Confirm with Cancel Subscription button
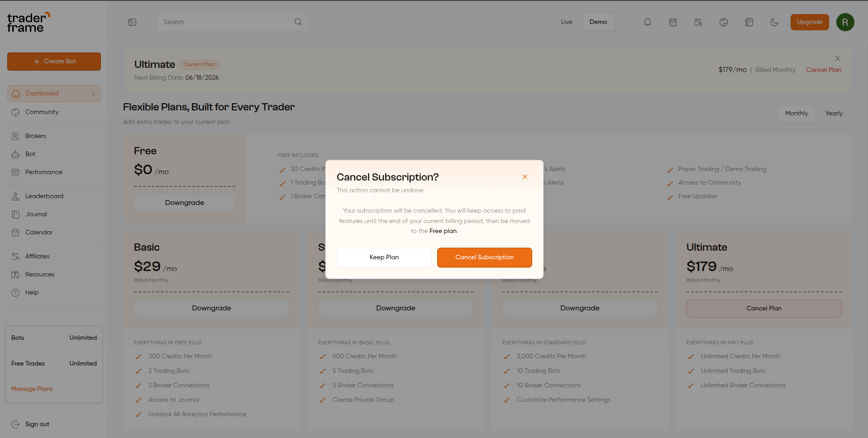 pos(484,257)
